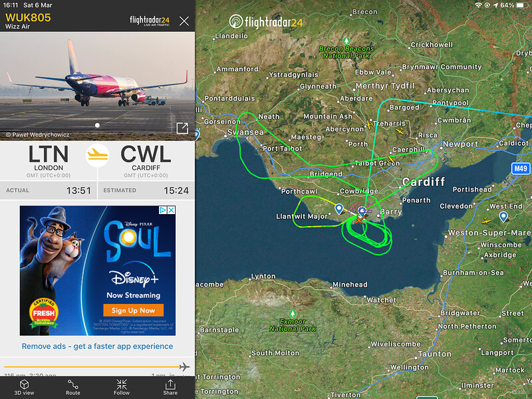Select the yellow aircraft near Treharris
The height and width of the screenshot is (399, 532).
pyautogui.click(x=368, y=125)
